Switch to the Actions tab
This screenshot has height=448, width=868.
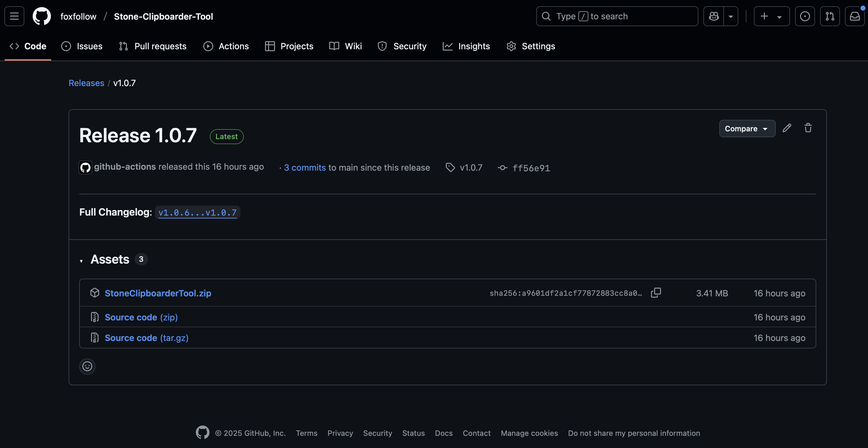pos(226,46)
